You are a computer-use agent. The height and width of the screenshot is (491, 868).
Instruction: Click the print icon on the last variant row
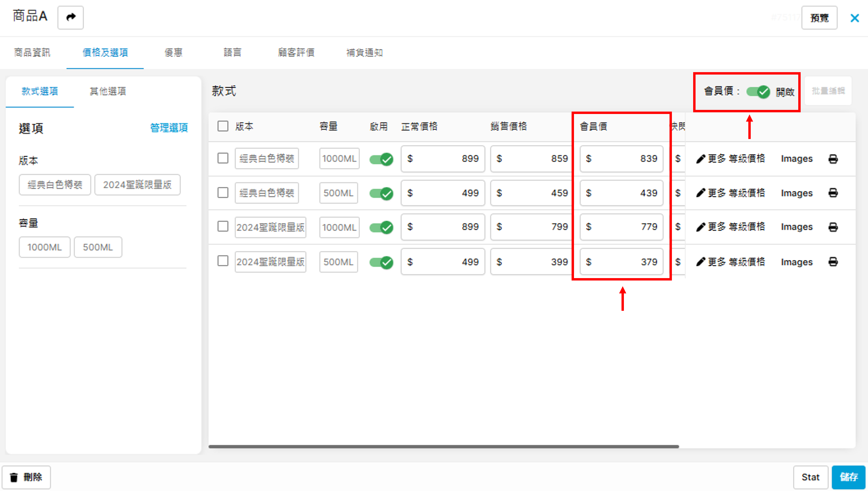[x=833, y=262]
